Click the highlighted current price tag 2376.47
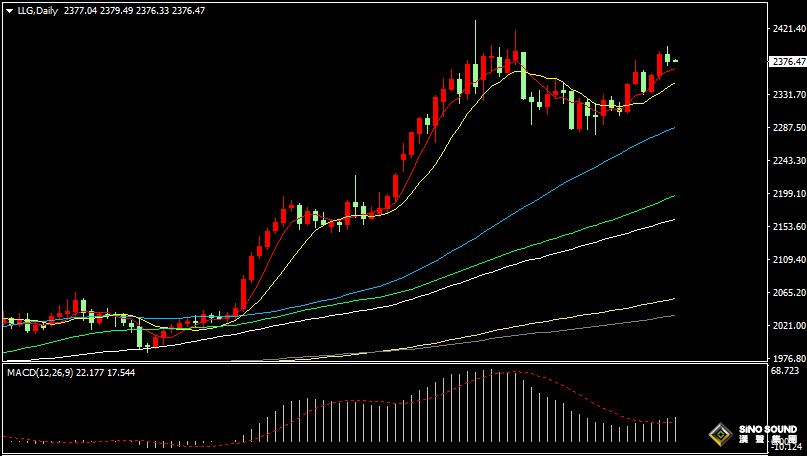Image resolution: width=807 pixels, height=456 pixels. click(787, 62)
